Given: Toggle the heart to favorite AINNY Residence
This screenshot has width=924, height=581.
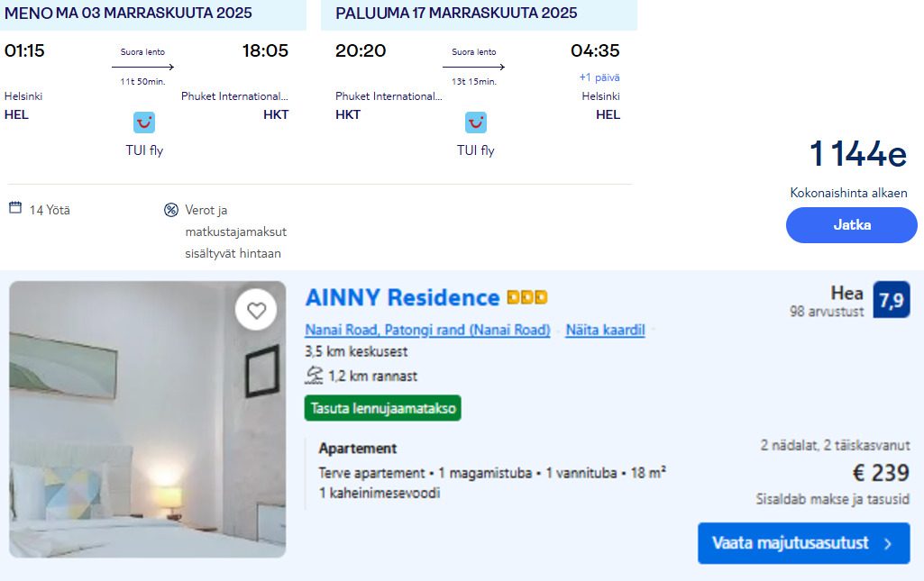Looking at the screenshot, I should point(256,309).
